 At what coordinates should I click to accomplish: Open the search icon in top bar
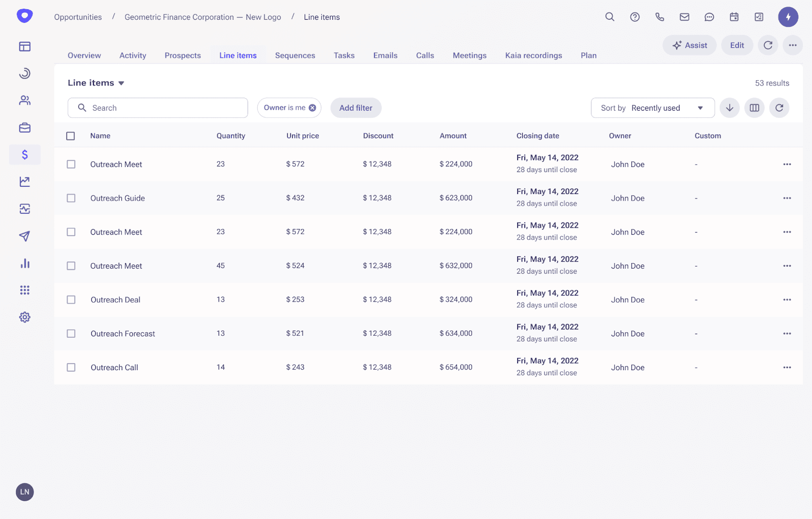click(610, 17)
